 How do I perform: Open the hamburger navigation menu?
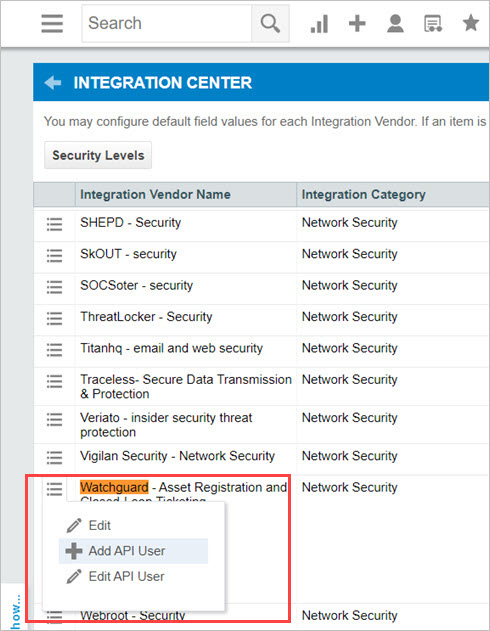[x=52, y=23]
